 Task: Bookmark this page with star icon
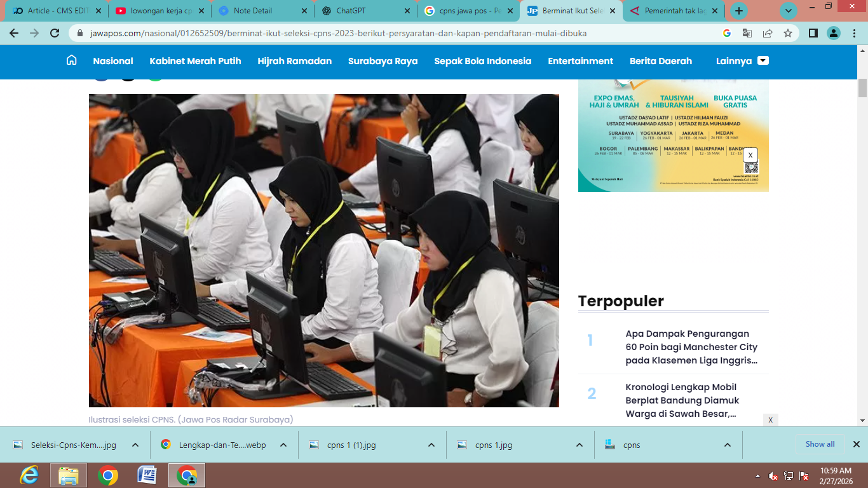[788, 33]
